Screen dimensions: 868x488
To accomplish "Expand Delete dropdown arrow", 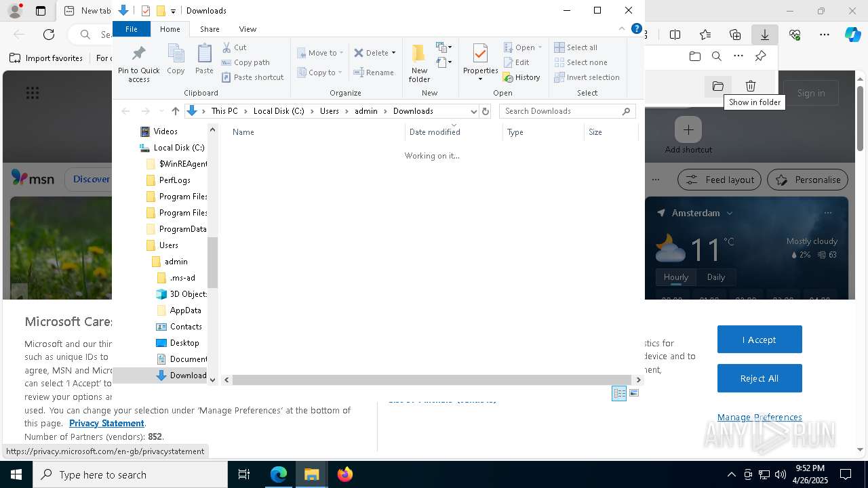I will (394, 53).
